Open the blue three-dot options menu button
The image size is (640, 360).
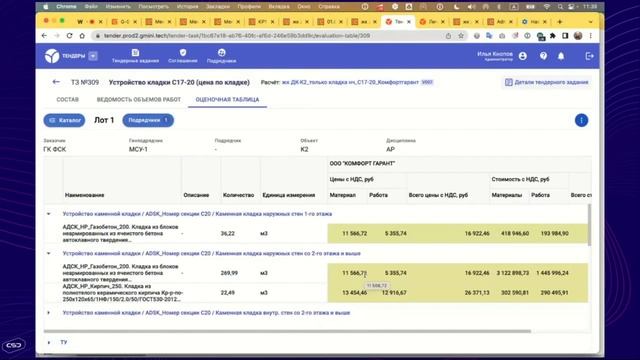[581, 120]
